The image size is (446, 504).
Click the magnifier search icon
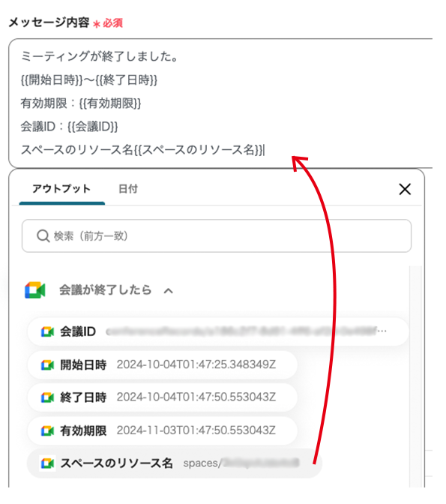(43, 236)
